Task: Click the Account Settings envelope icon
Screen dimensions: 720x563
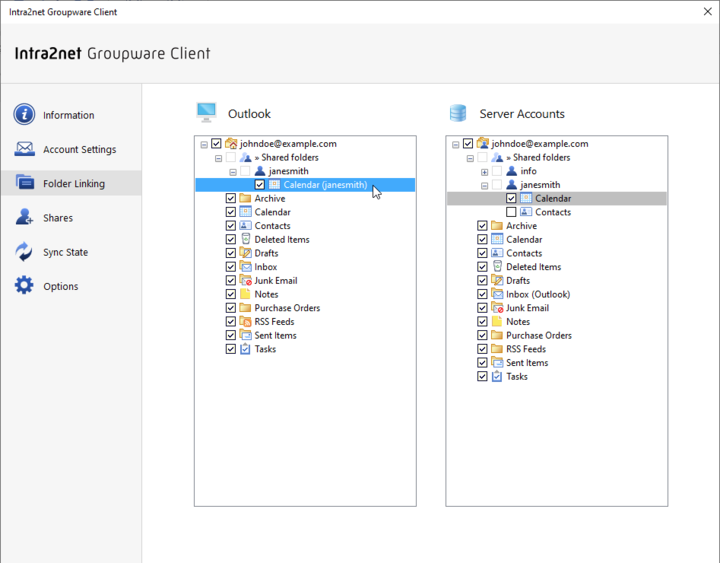Action: point(24,149)
